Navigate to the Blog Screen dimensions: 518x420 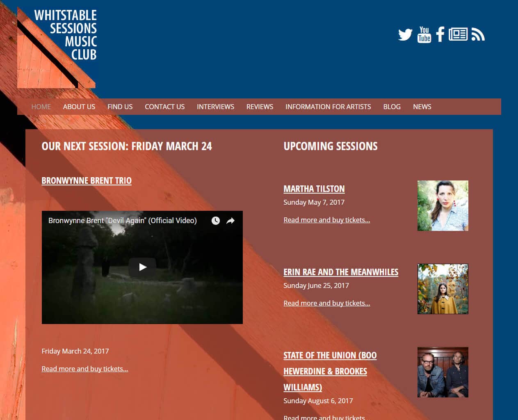[392, 107]
